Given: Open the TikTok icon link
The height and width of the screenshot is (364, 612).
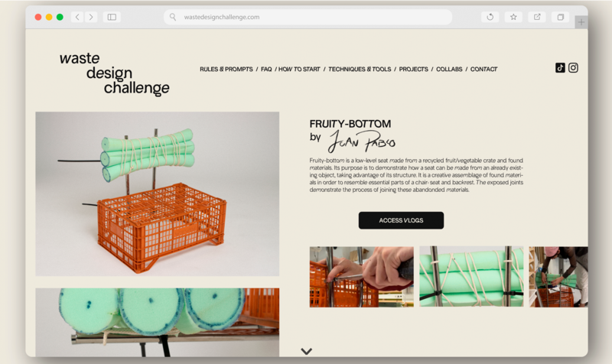Looking at the screenshot, I should pos(560,68).
